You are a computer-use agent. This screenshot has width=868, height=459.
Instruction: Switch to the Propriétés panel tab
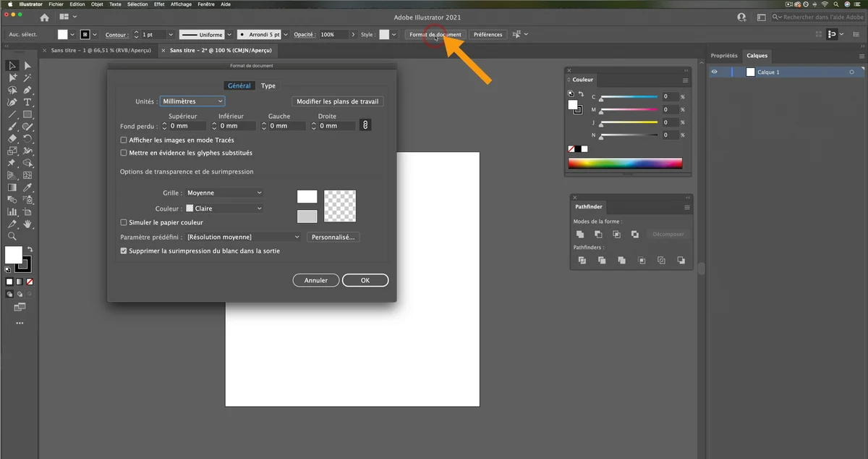click(724, 55)
